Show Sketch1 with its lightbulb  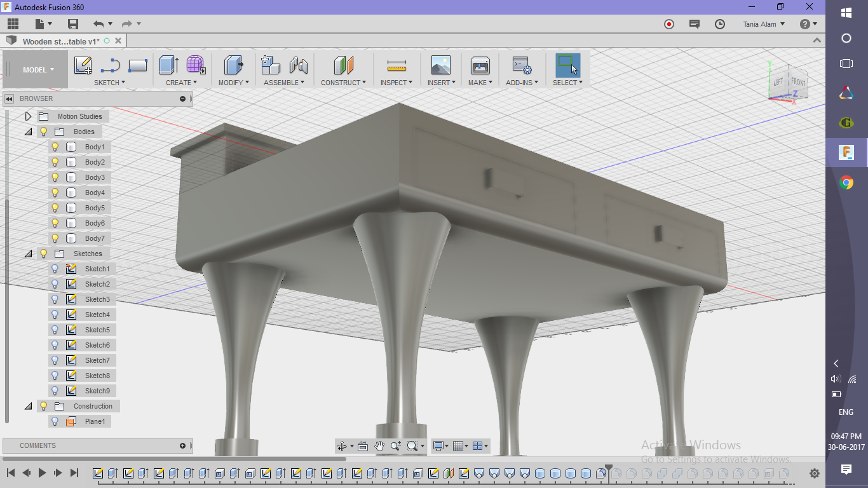click(x=55, y=269)
